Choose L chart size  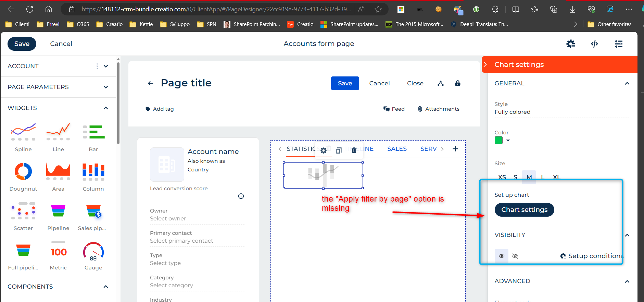(x=543, y=177)
